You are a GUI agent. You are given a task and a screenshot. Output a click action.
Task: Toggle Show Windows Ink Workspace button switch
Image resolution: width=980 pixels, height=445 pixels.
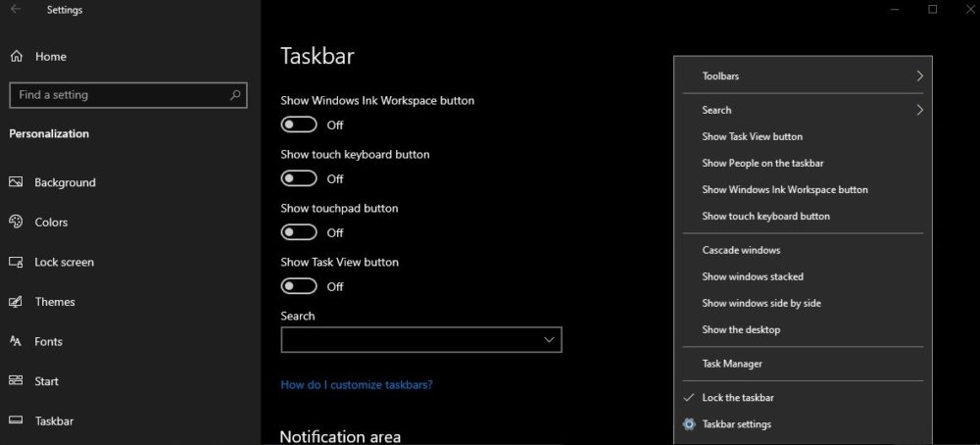[x=299, y=124]
